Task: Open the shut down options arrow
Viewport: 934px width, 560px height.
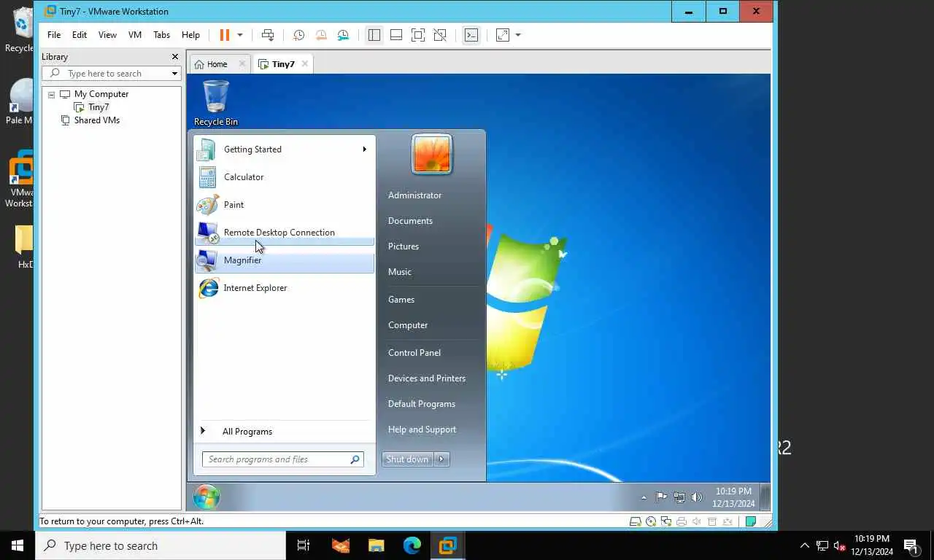Action: [441, 459]
